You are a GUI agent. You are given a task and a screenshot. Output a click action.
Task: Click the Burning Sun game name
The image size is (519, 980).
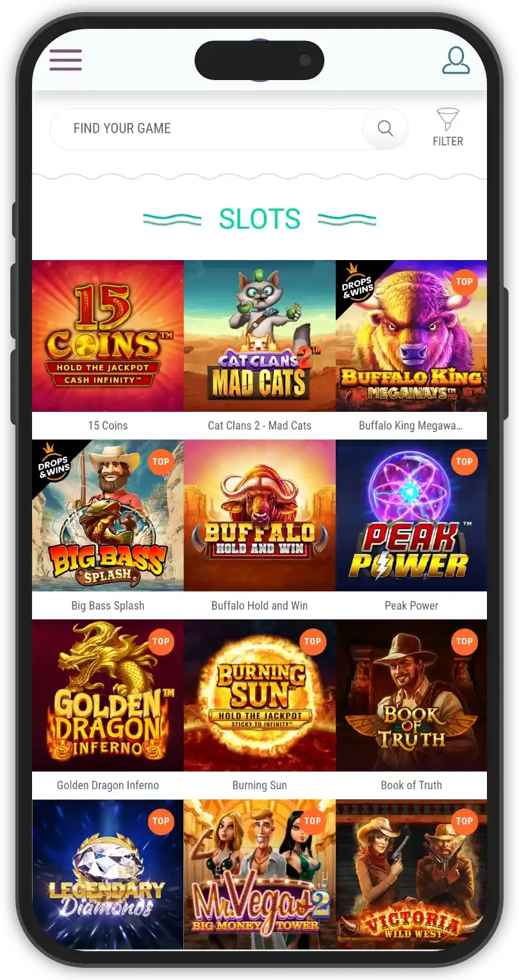259,785
